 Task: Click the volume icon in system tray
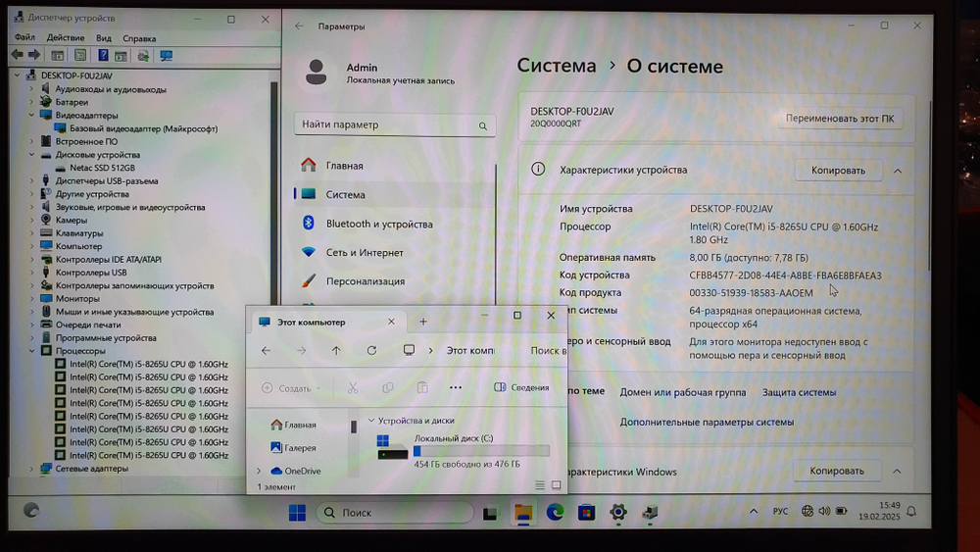(x=824, y=512)
